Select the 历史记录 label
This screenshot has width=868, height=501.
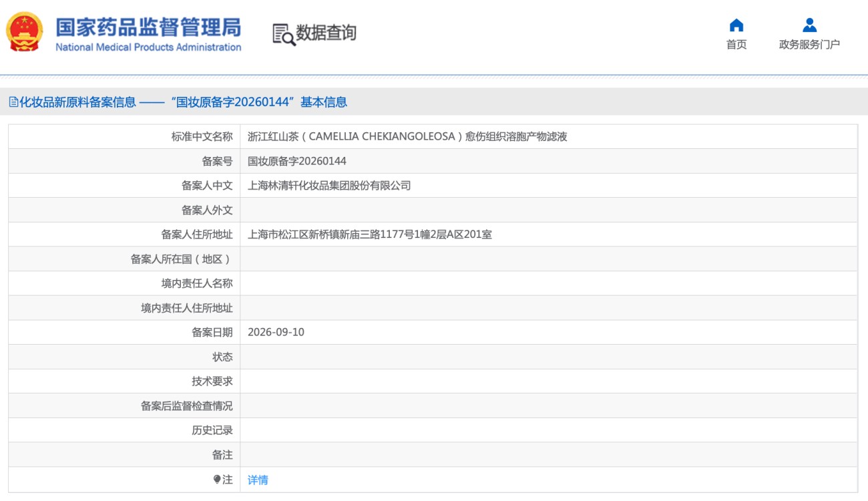(x=212, y=430)
